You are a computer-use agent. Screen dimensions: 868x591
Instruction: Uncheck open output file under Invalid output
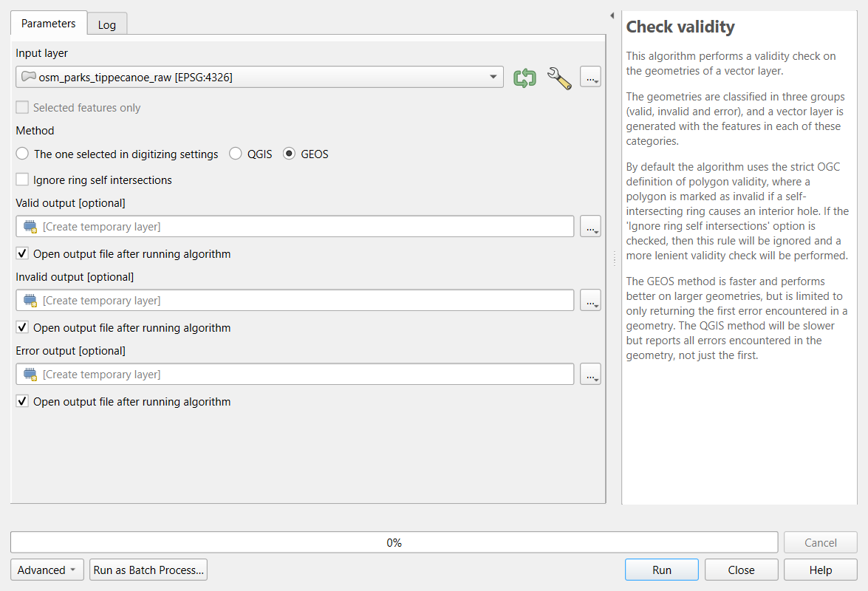22,327
